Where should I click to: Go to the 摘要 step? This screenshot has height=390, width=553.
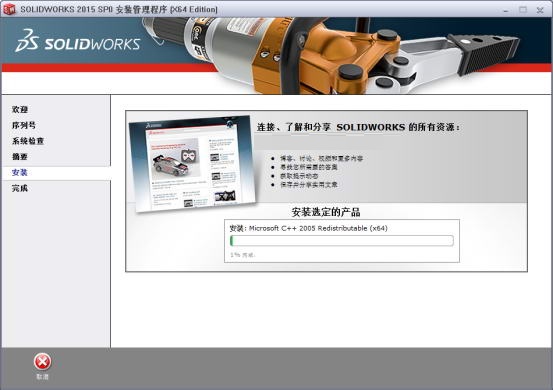tap(20, 157)
